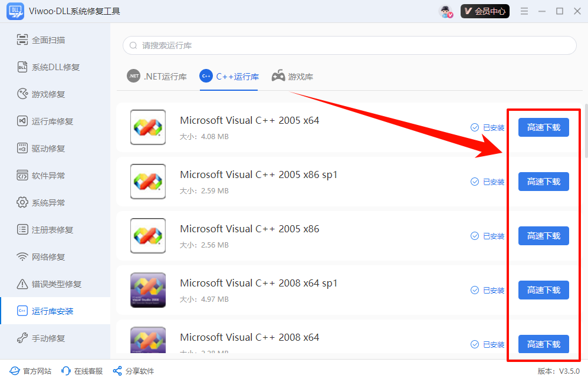Screen dimensions: 588x382
Task: Click the vertical scrollbar of runtime list
Action: (x=585, y=131)
